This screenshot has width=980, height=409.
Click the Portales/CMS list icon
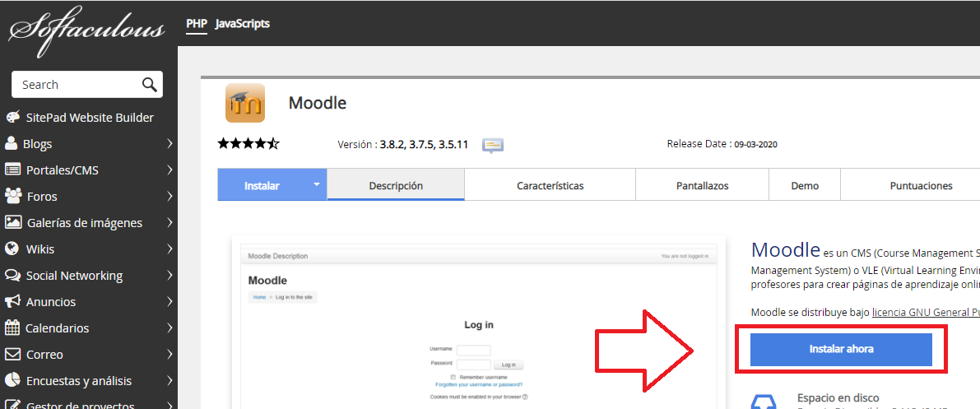pos(12,170)
